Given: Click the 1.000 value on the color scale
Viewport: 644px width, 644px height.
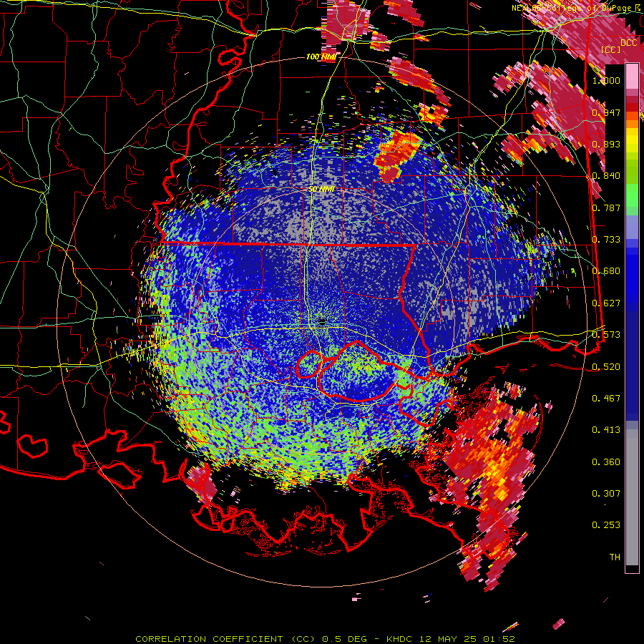Looking at the screenshot, I should [606, 80].
